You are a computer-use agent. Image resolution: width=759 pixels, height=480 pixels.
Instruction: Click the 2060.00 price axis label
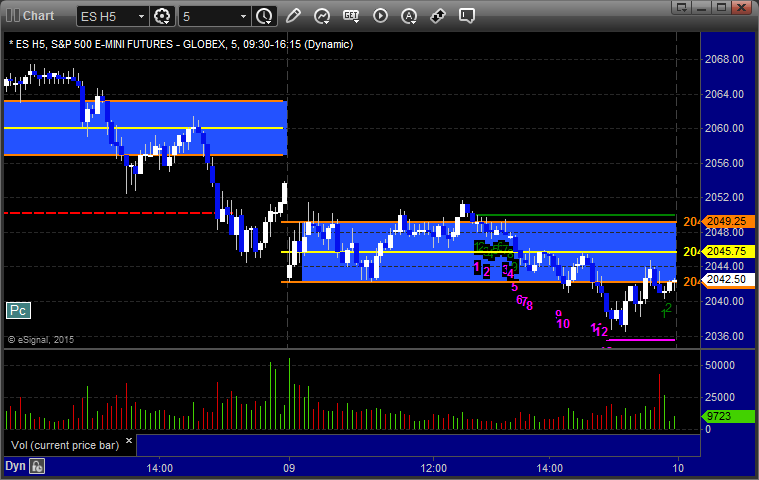[x=724, y=128]
